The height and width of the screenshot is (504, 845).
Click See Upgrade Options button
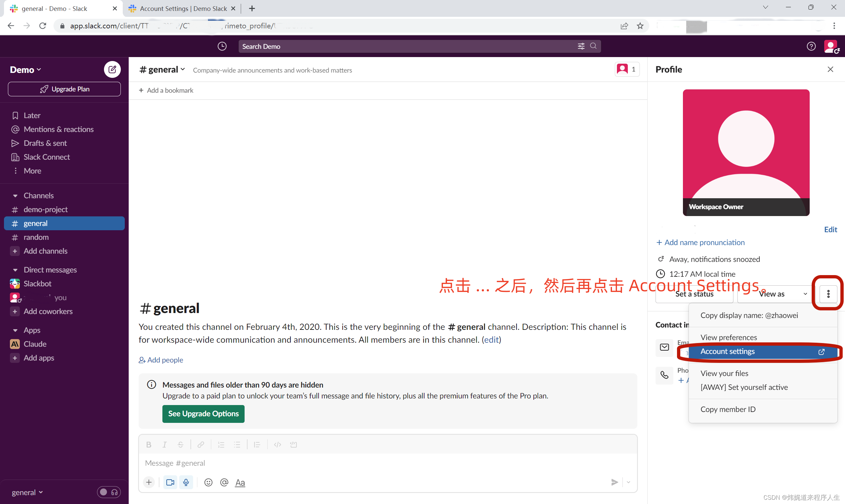[x=203, y=414]
